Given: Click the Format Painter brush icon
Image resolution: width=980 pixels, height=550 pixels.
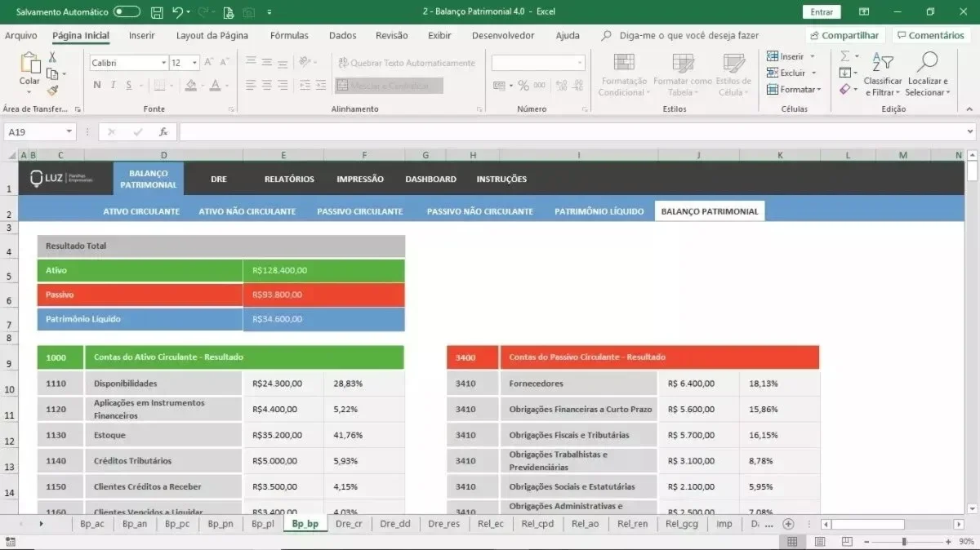Looking at the screenshot, I should pyautogui.click(x=52, y=91).
